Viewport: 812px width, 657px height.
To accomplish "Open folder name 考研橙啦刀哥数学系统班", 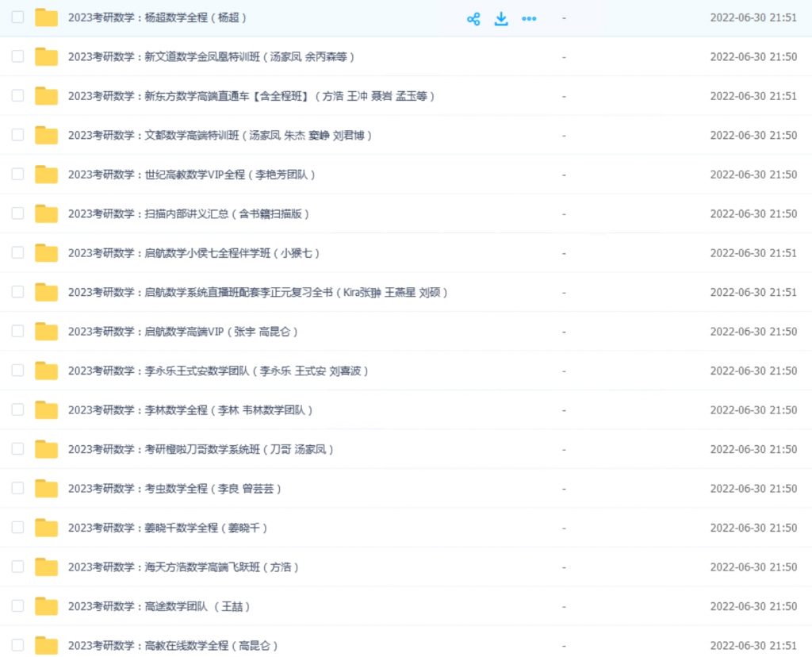I will pos(201,450).
